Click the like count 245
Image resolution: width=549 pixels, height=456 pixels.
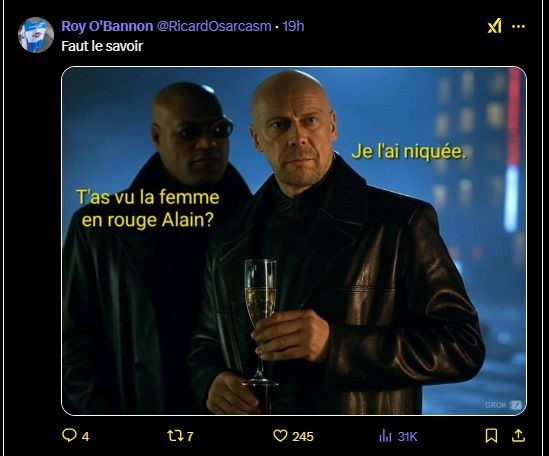pyautogui.click(x=303, y=436)
